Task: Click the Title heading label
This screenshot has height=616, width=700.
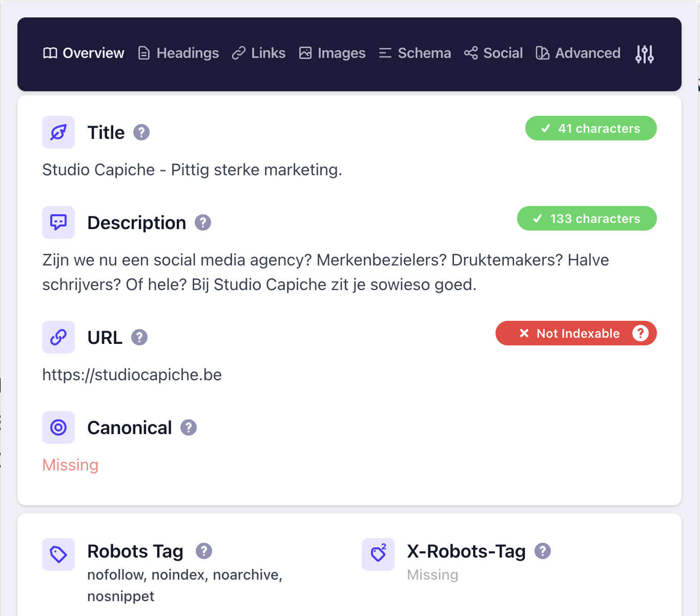Action: (x=106, y=132)
